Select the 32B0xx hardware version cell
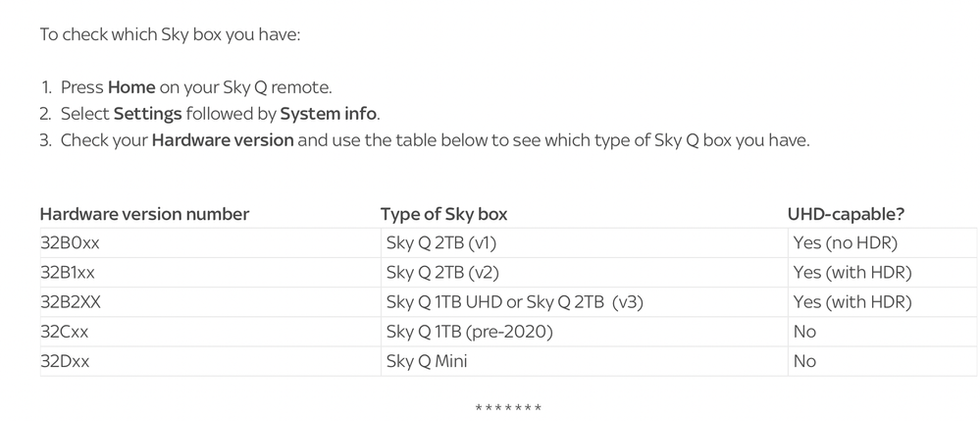 coord(68,243)
